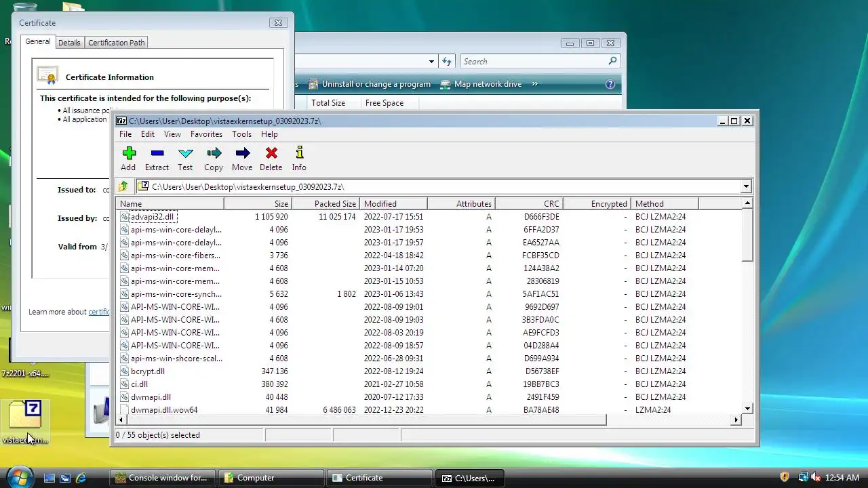Click the Test archive icon
The width and height of the screenshot is (868, 488).
pyautogui.click(x=185, y=153)
